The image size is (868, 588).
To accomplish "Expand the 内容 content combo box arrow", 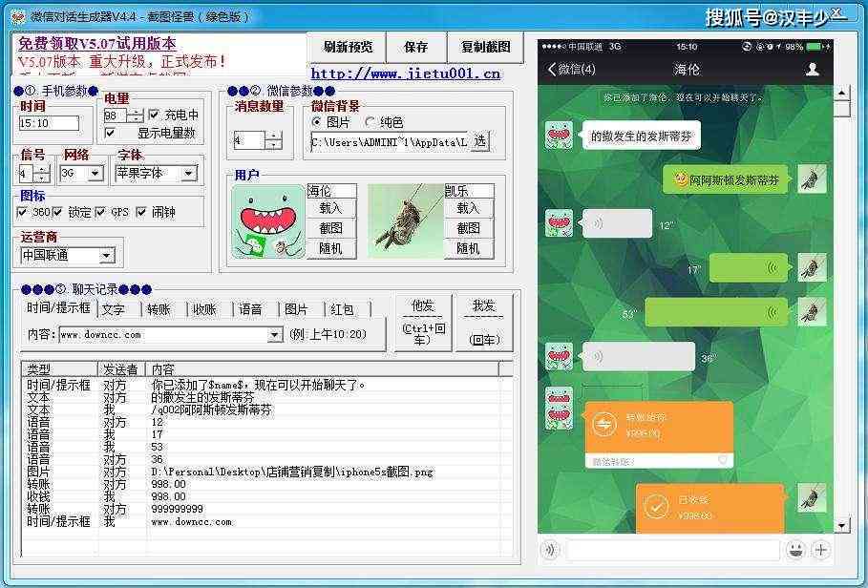I will (275, 335).
